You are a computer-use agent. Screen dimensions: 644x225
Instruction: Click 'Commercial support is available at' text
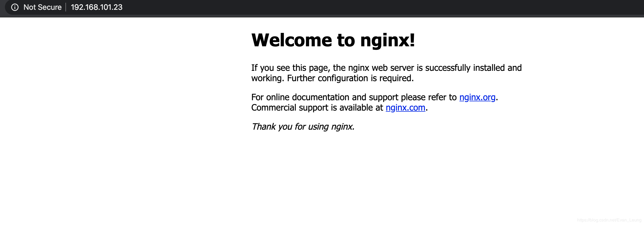[317, 108]
